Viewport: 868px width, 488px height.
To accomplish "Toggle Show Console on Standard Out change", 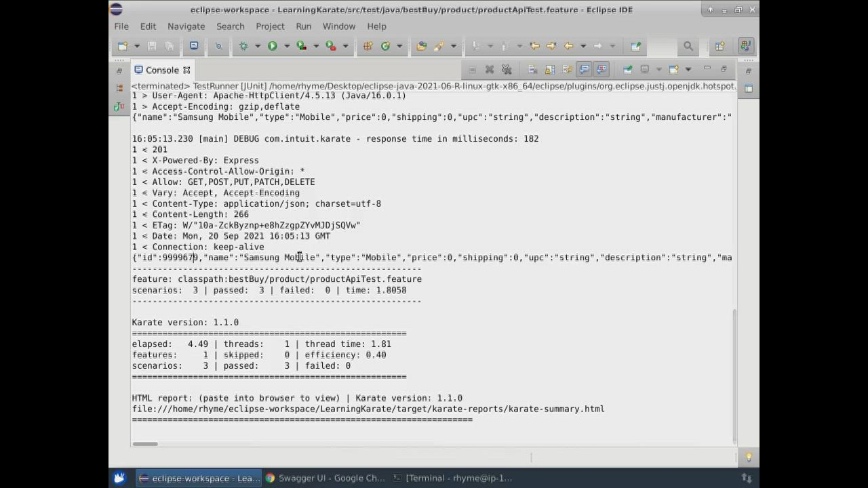I will (x=584, y=69).
